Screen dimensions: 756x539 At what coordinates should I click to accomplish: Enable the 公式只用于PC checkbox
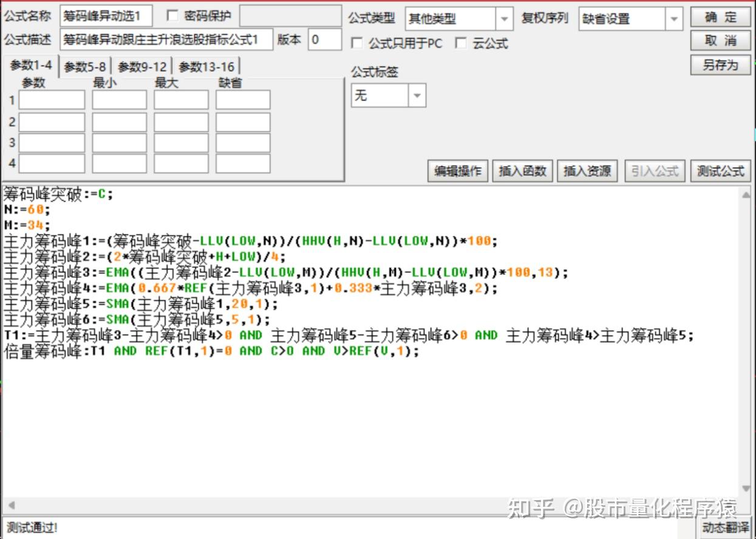pyautogui.click(x=357, y=43)
